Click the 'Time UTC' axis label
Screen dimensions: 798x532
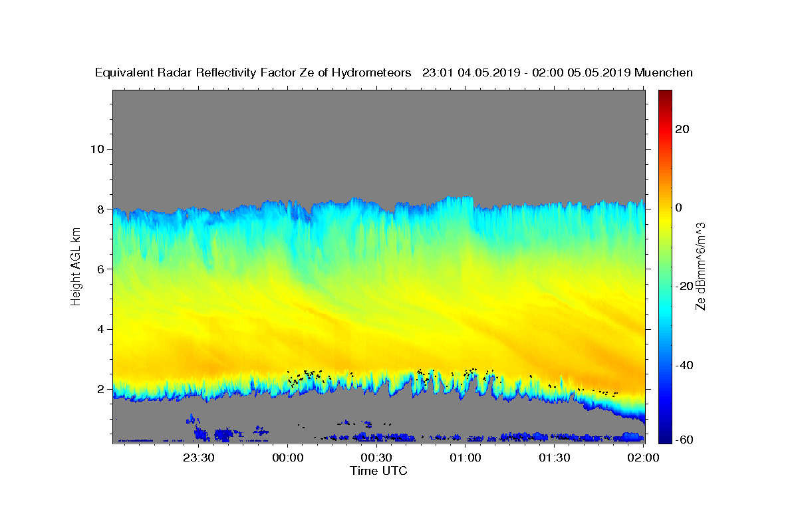coord(378,471)
